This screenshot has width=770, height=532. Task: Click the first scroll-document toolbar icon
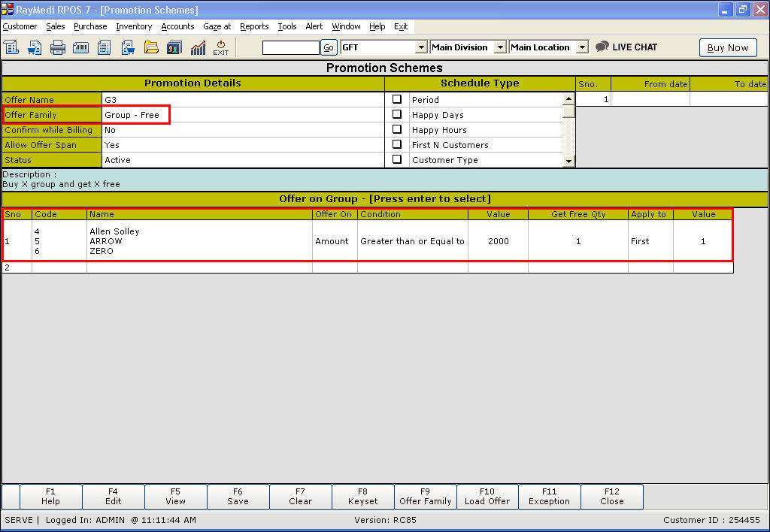tap(11, 47)
